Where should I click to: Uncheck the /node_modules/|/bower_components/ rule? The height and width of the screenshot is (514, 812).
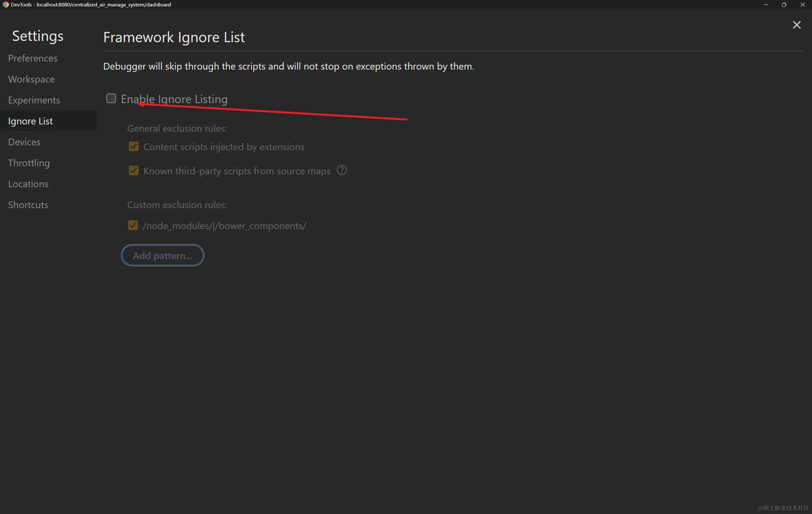point(133,225)
